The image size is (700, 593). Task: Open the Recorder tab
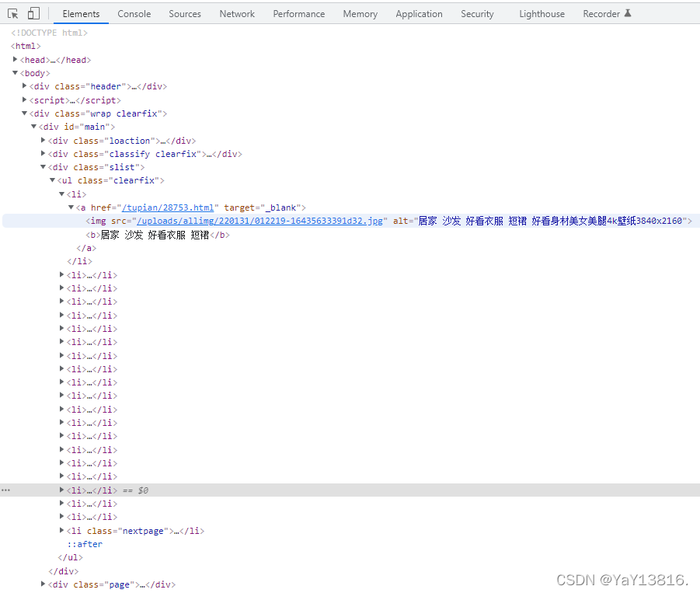click(x=601, y=14)
